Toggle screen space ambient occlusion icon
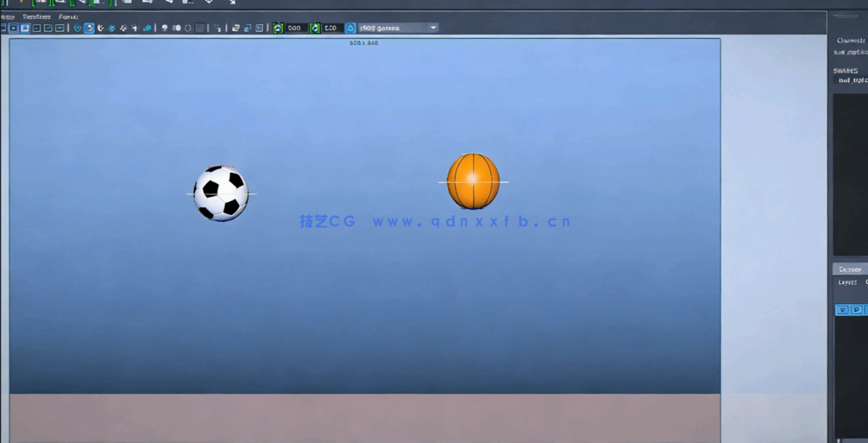The height and width of the screenshot is (443, 868). tap(165, 28)
